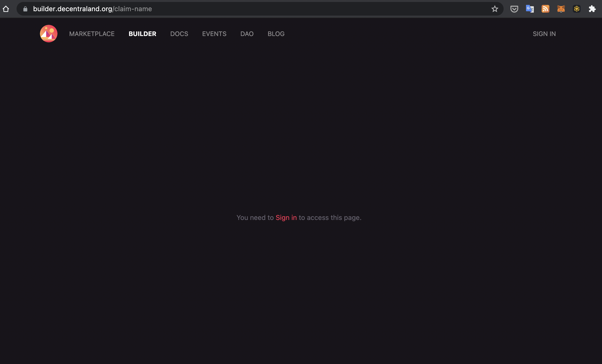Open the browser extensions puzzle menu
The height and width of the screenshot is (364, 602).
(x=593, y=9)
